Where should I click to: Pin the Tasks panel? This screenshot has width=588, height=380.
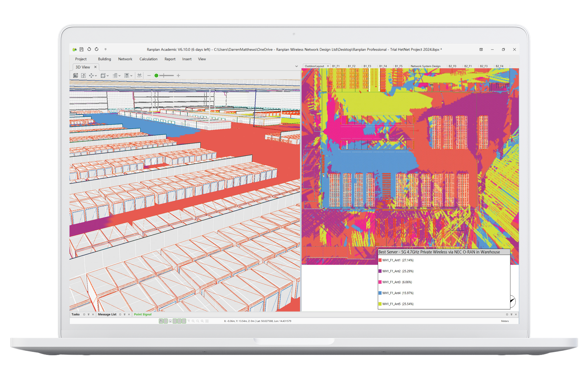89,314
